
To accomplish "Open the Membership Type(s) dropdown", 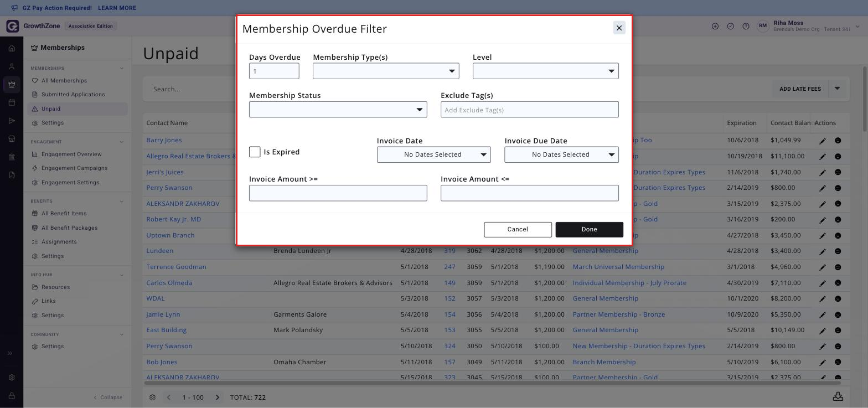I will (386, 71).
